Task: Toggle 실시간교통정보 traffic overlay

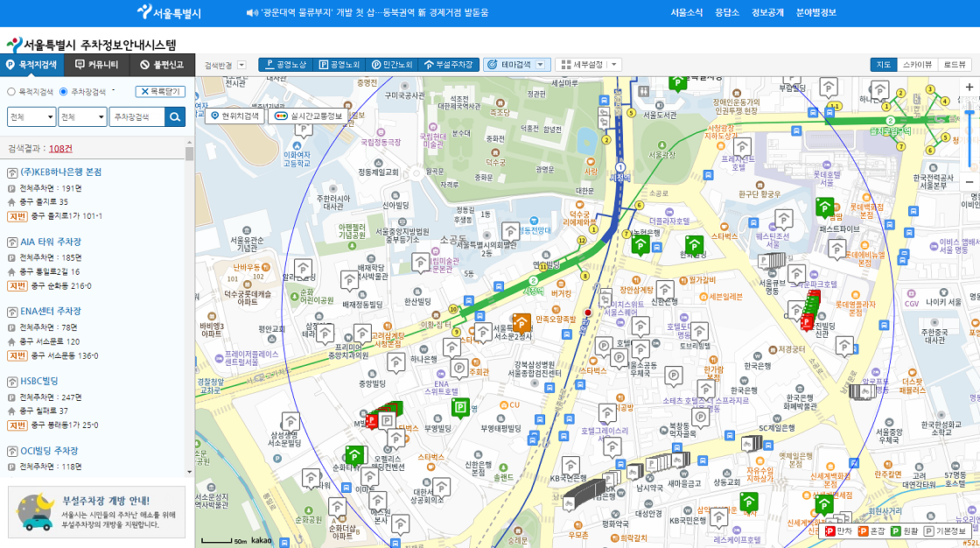Action: pyautogui.click(x=308, y=116)
